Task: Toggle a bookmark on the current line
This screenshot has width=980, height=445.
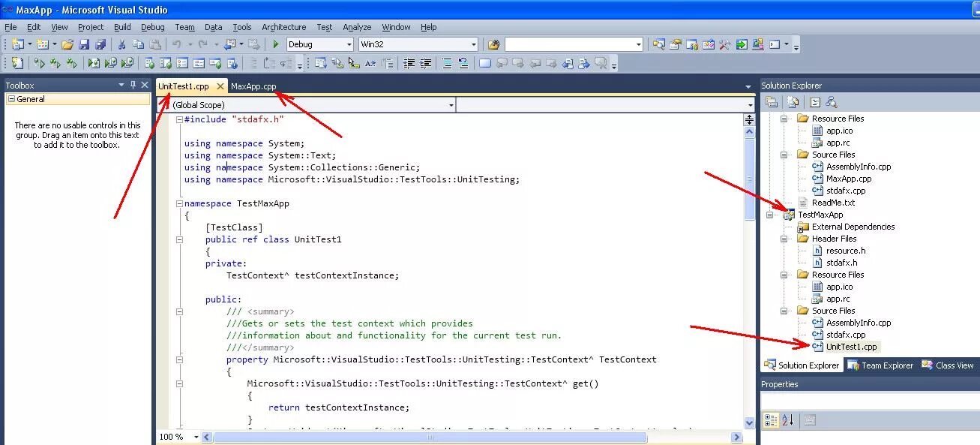Action: [x=484, y=63]
